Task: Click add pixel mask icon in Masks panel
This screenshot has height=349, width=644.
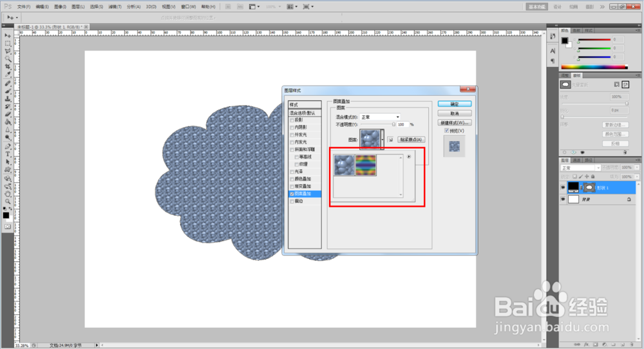Action: [616, 84]
